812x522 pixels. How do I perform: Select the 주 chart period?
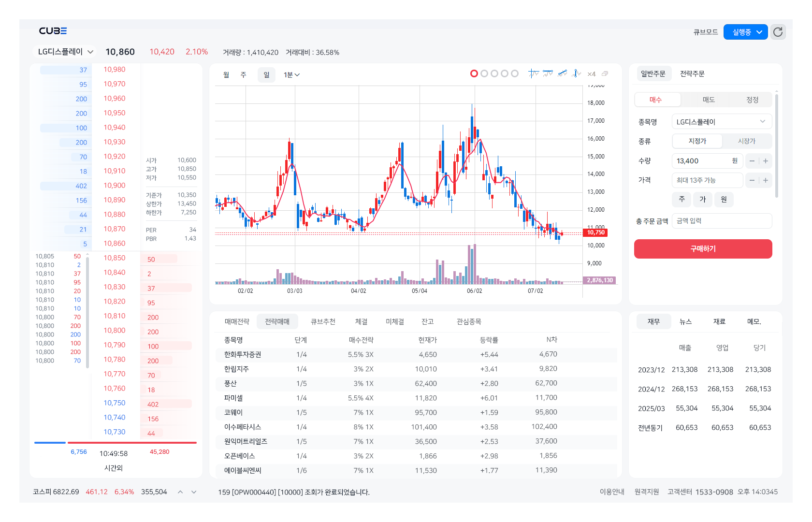pyautogui.click(x=244, y=75)
